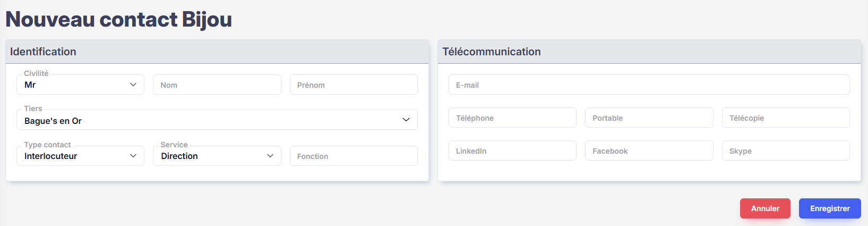Click the chevron arrow beside Direction
The width and height of the screenshot is (868, 226).
[x=270, y=156]
